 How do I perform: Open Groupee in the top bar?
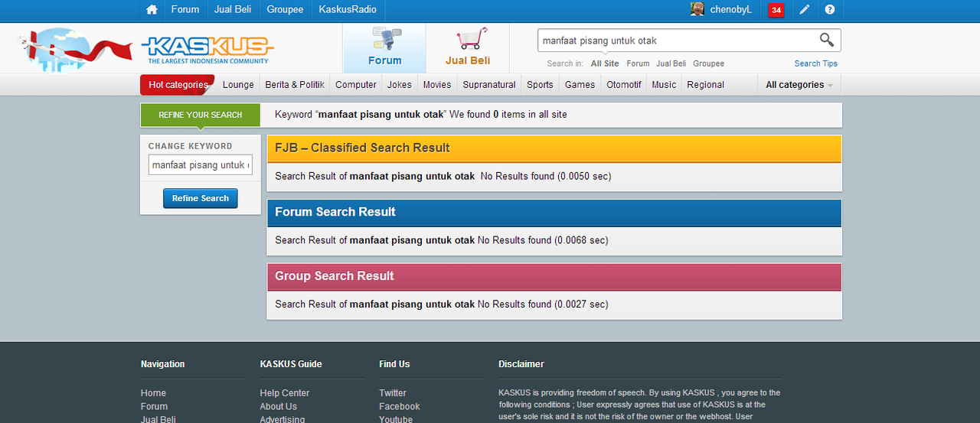click(x=285, y=10)
